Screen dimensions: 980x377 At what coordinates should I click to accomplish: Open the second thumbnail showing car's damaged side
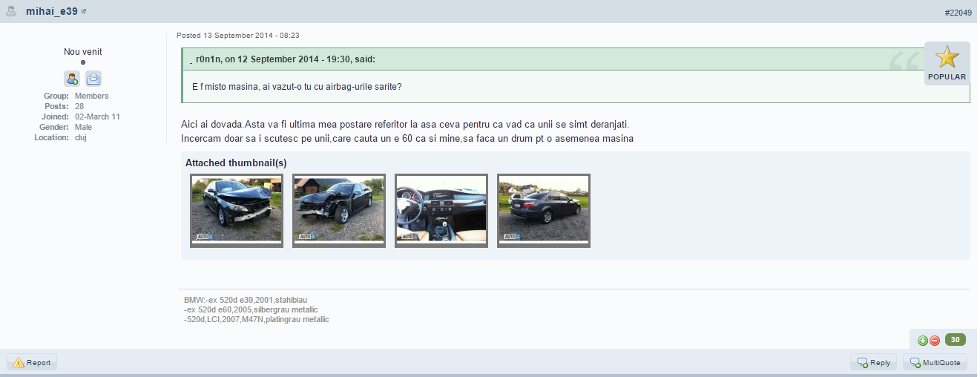339,210
